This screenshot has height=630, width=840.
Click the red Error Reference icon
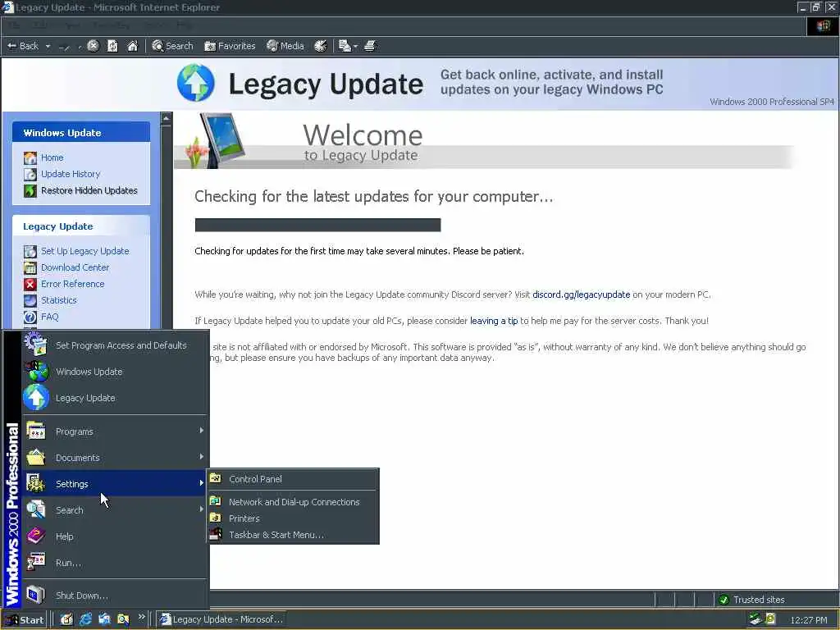pos(30,284)
